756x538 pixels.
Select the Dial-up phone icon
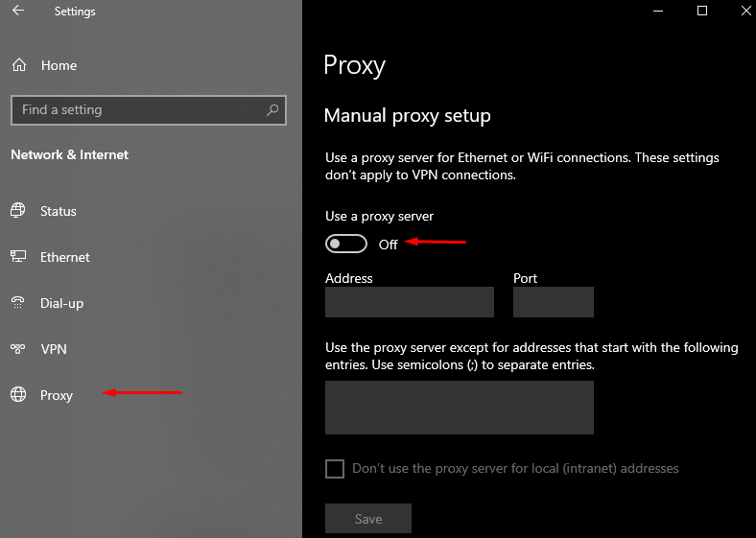tap(18, 303)
